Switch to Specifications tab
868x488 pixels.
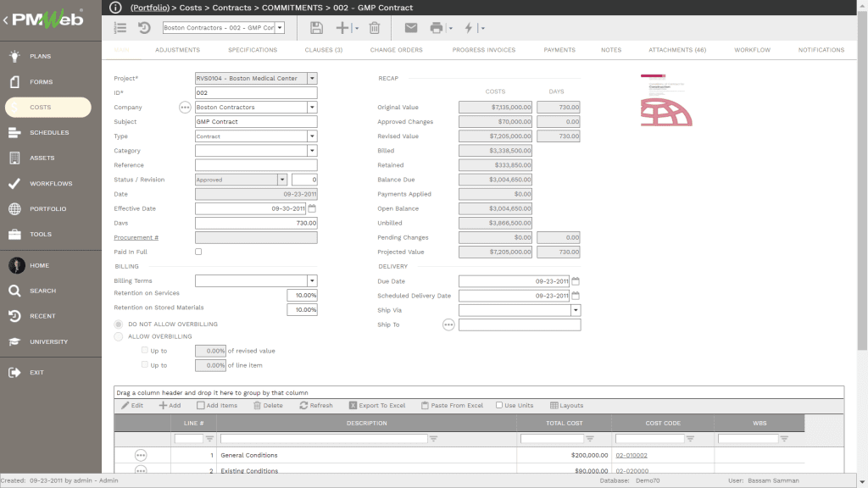tap(253, 50)
